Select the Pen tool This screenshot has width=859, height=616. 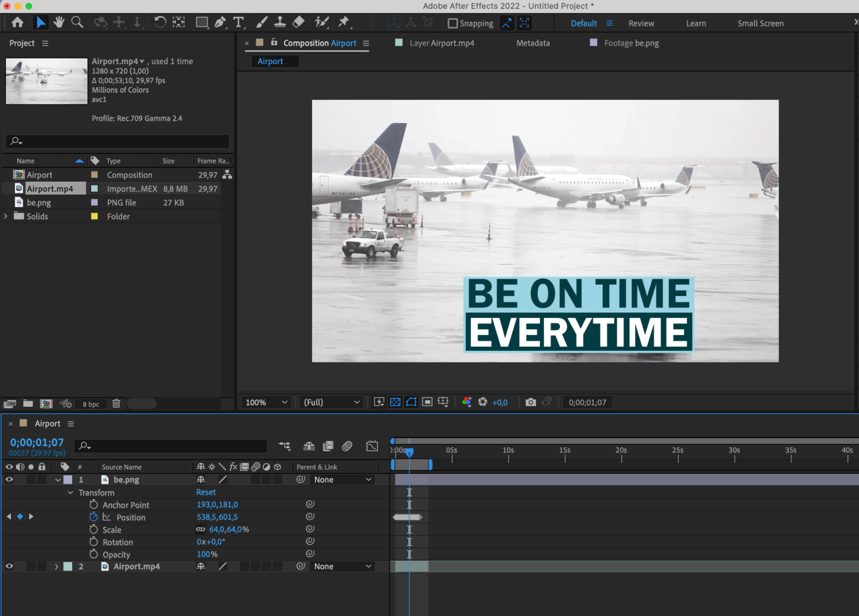(x=220, y=22)
